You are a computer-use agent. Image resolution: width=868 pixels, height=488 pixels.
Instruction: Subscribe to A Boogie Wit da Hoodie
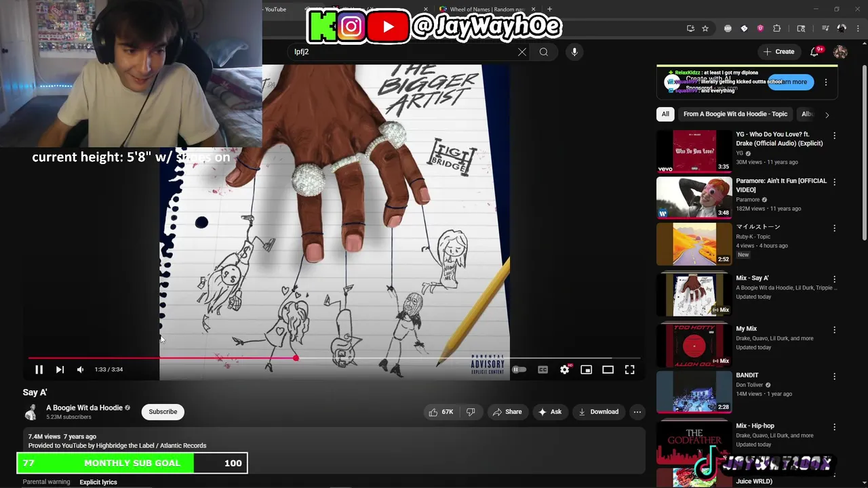pos(163,411)
